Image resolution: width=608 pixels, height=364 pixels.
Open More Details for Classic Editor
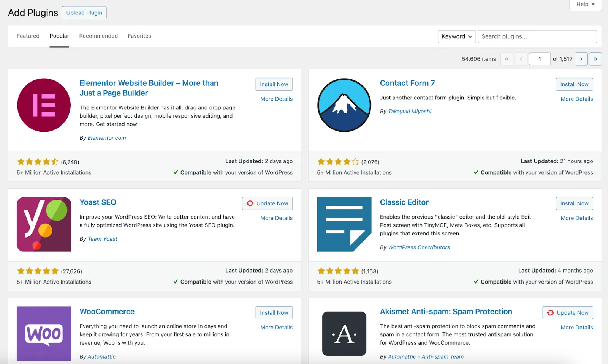577,218
